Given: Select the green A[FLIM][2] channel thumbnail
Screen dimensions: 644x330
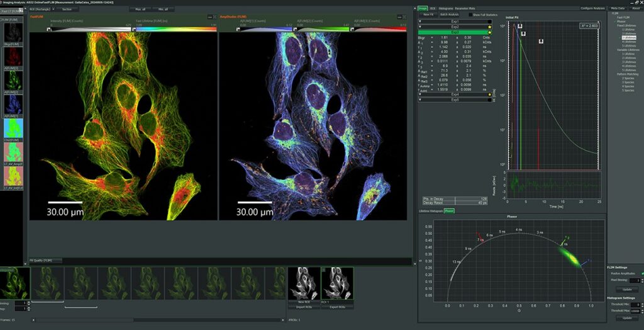Looking at the screenshot, I should tap(13, 80).
